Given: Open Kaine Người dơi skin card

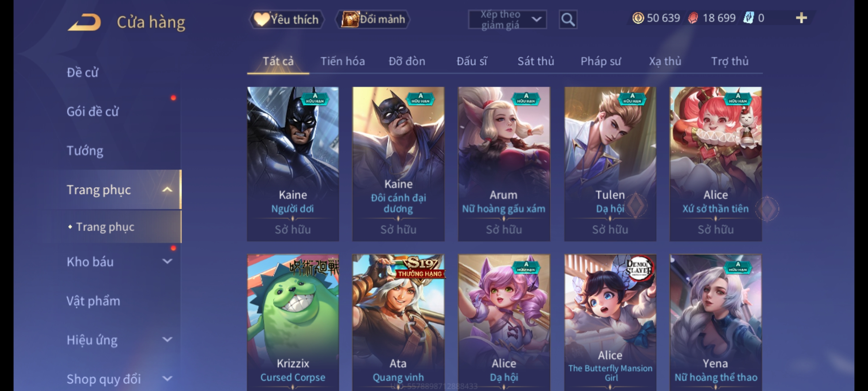Looking at the screenshot, I should (x=293, y=164).
